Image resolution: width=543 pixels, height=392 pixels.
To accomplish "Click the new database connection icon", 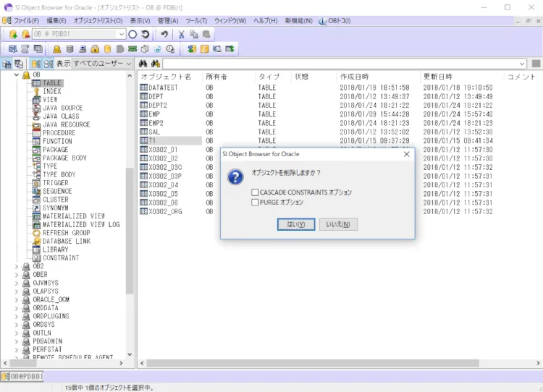I will pyautogui.click(x=14, y=34).
